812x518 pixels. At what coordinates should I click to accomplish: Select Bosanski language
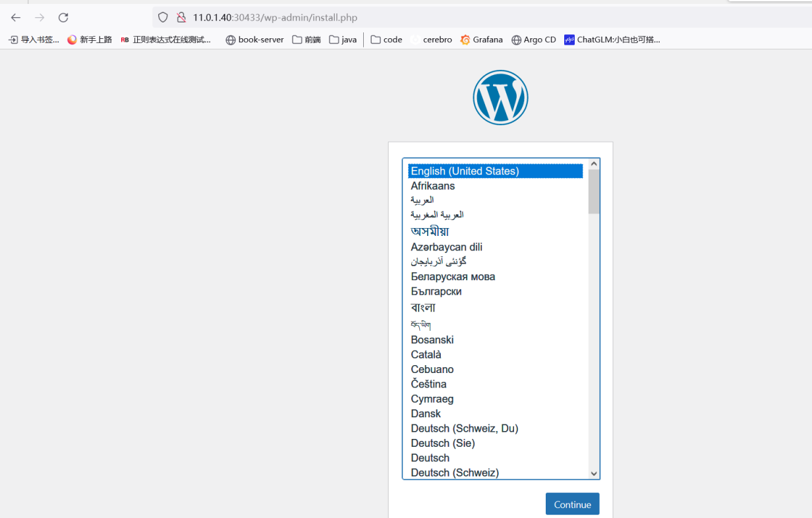(x=496, y=340)
